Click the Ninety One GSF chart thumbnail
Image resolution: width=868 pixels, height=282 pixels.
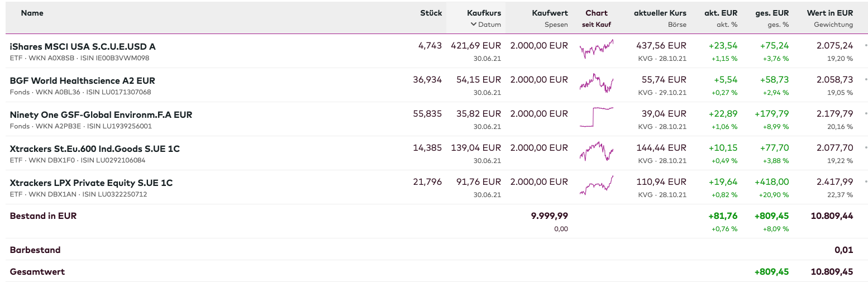pyautogui.click(x=597, y=117)
